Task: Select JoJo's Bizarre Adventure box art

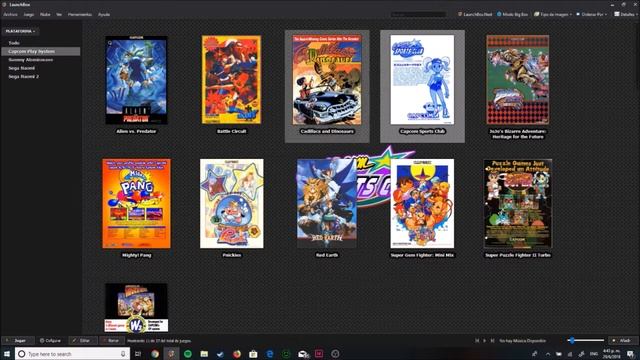Action: pyautogui.click(x=518, y=80)
